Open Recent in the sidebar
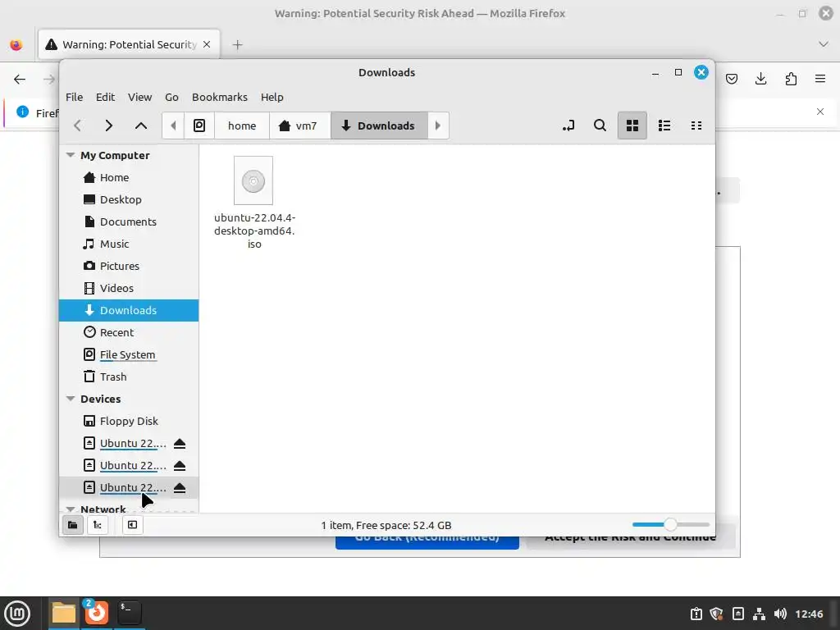840x630 pixels. pyautogui.click(x=129, y=332)
